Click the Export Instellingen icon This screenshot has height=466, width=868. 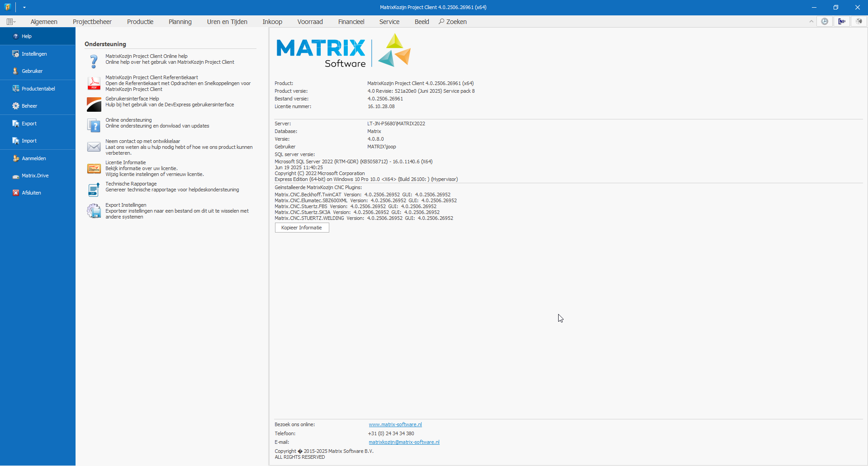pyautogui.click(x=94, y=211)
